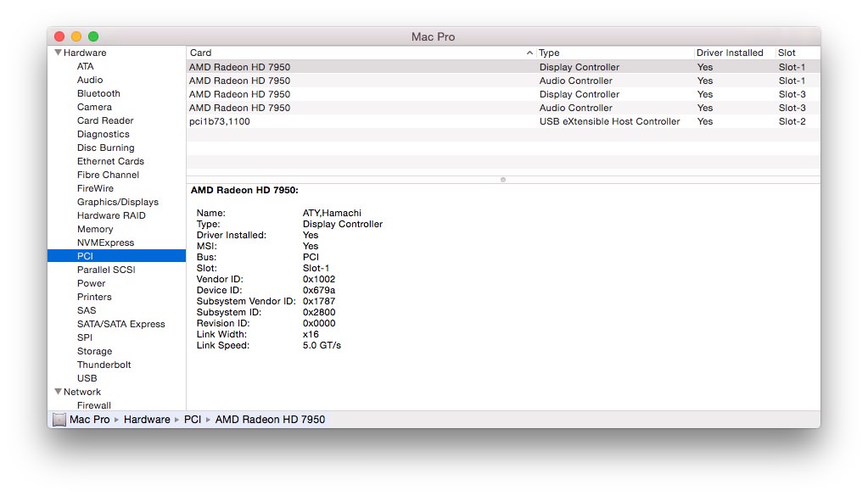Click the Link Speed value 5.0 GT/s
This screenshot has width=868, height=496.
pyautogui.click(x=322, y=345)
